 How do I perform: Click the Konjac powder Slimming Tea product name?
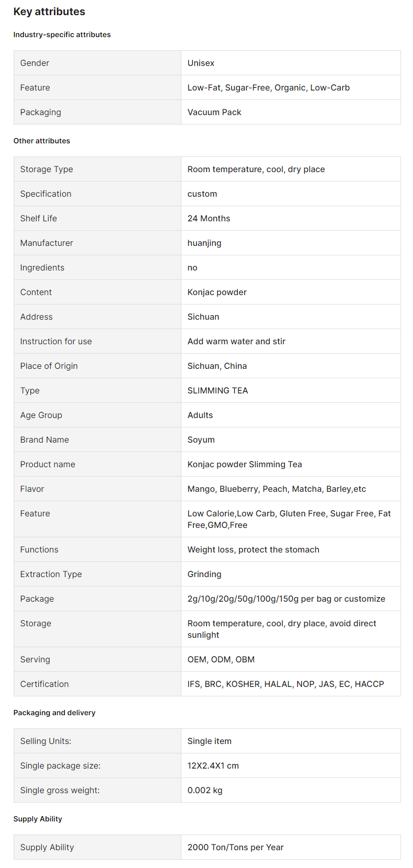245,464
